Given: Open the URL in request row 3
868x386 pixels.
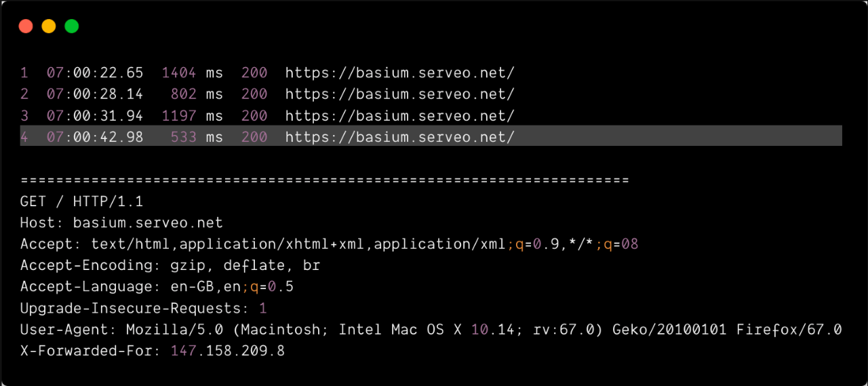Looking at the screenshot, I should tap(400, 116).
